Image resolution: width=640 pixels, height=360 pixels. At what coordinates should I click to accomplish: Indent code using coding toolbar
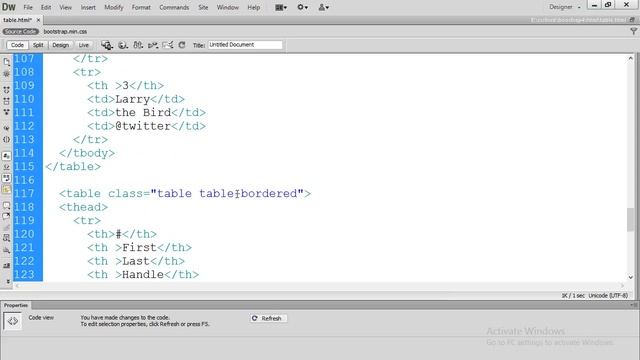7,266
